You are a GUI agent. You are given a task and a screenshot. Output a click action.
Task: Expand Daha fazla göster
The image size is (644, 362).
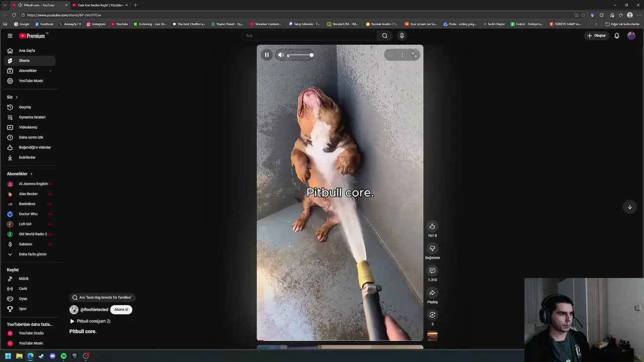[30, 254]
